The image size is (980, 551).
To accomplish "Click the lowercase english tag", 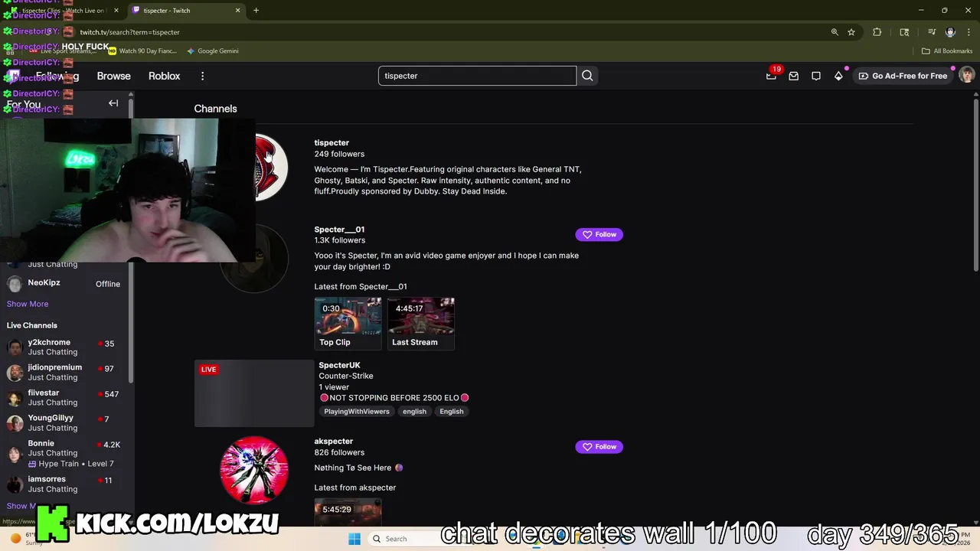I will (414, 412).
